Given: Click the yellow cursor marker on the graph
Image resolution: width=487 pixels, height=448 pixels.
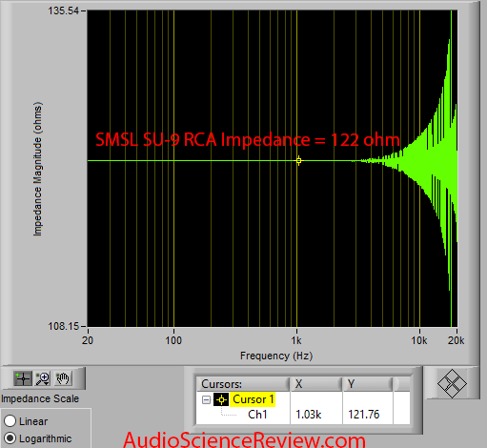Looking at the screenshot, I should (x=298, y=161).
